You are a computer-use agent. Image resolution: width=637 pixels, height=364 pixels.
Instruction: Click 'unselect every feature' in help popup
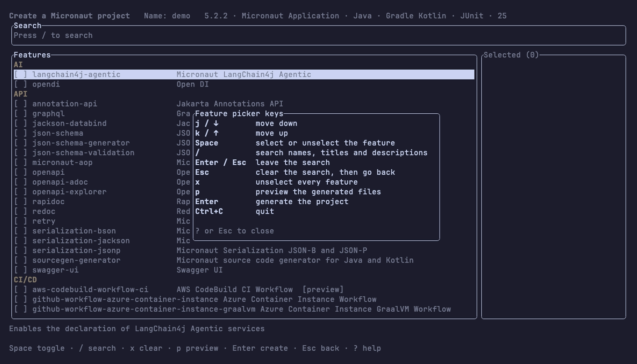pyautogui.click(x=307, y=182)
